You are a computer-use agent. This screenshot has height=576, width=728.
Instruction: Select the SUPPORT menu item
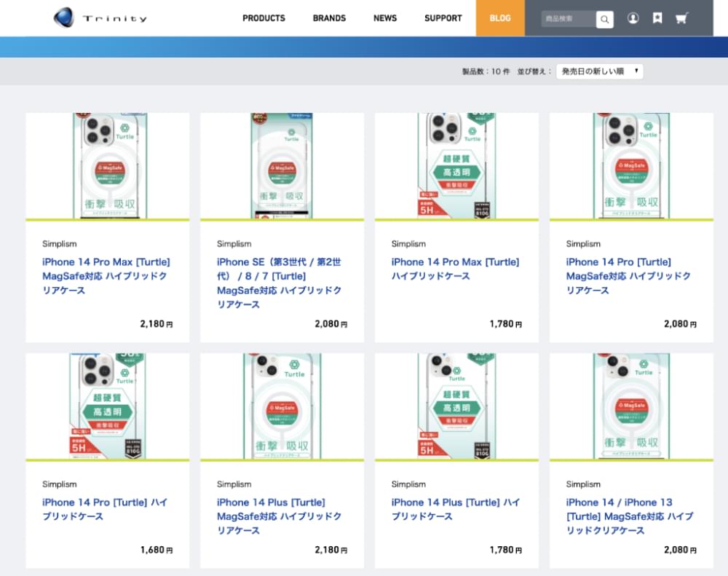pos(443,18)
